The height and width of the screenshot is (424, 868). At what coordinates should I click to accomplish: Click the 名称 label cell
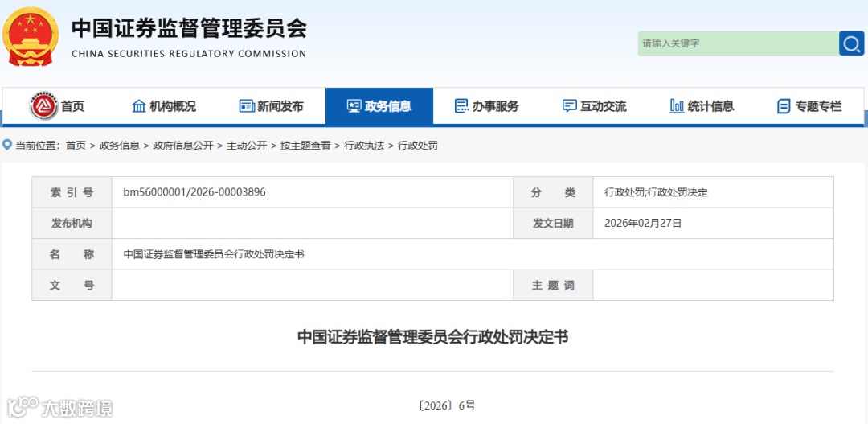(x=72, y=254)
